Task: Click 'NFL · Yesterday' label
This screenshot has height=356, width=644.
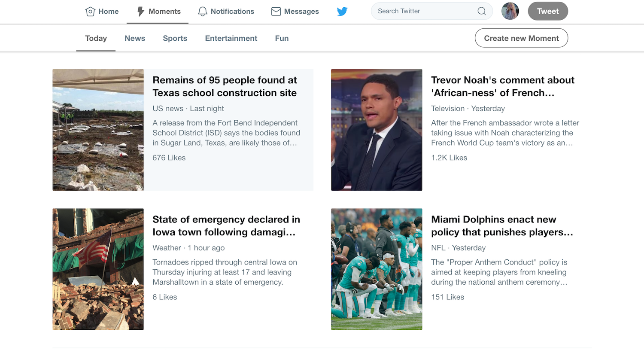Action: pos(459,248)
